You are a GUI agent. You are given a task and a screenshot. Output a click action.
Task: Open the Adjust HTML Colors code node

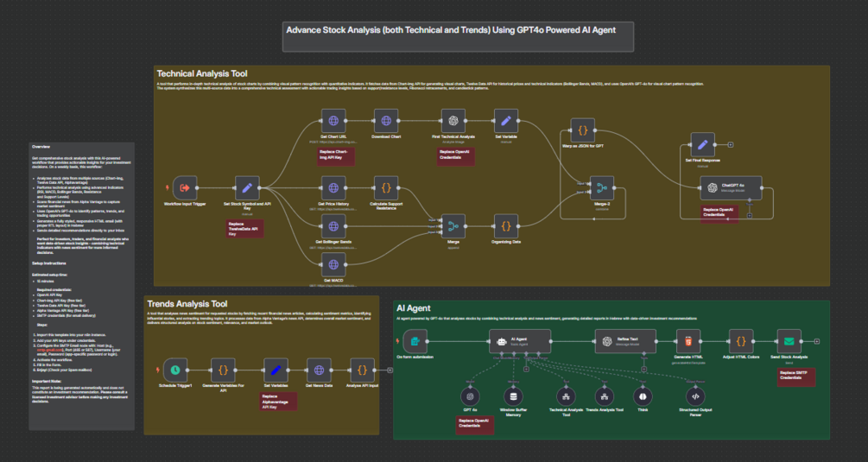pyautogui.click(x=741, y=341)
